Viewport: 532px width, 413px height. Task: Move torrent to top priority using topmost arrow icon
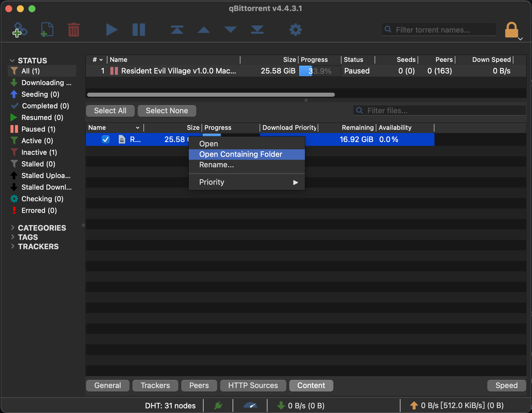coord(177,29)
